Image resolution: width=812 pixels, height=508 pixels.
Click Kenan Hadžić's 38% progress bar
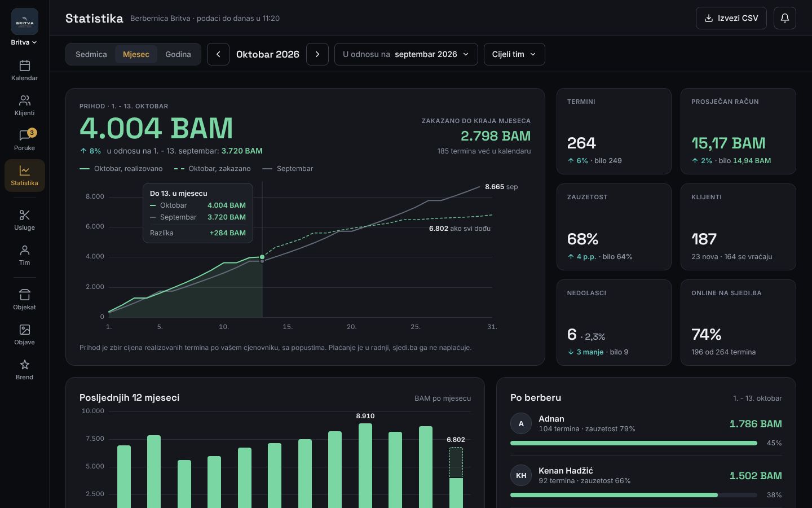[633, 495]
